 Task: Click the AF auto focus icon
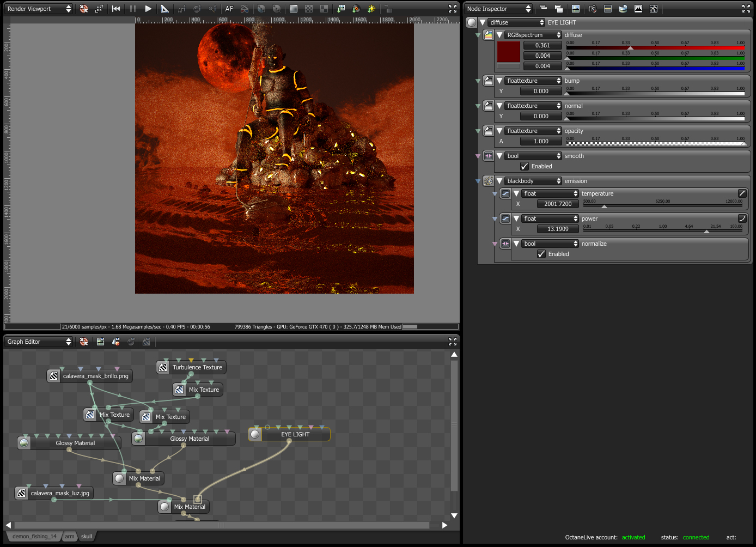[229, 9]
